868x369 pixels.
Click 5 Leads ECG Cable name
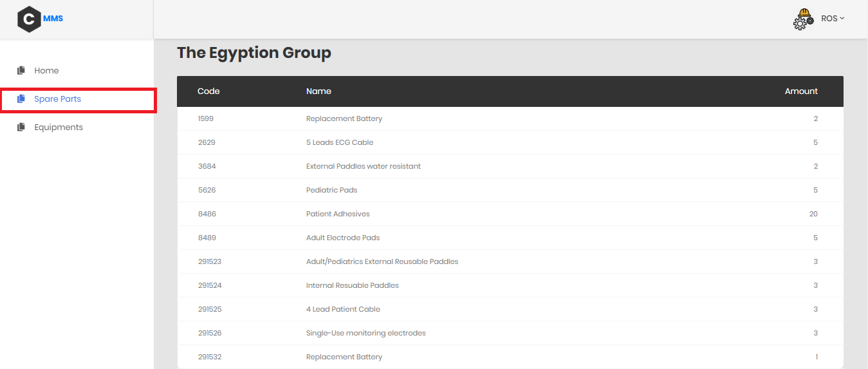(x=340, y=142)
